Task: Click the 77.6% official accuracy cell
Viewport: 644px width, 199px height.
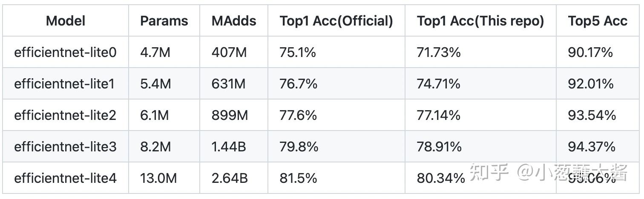Action: (298, 115)
